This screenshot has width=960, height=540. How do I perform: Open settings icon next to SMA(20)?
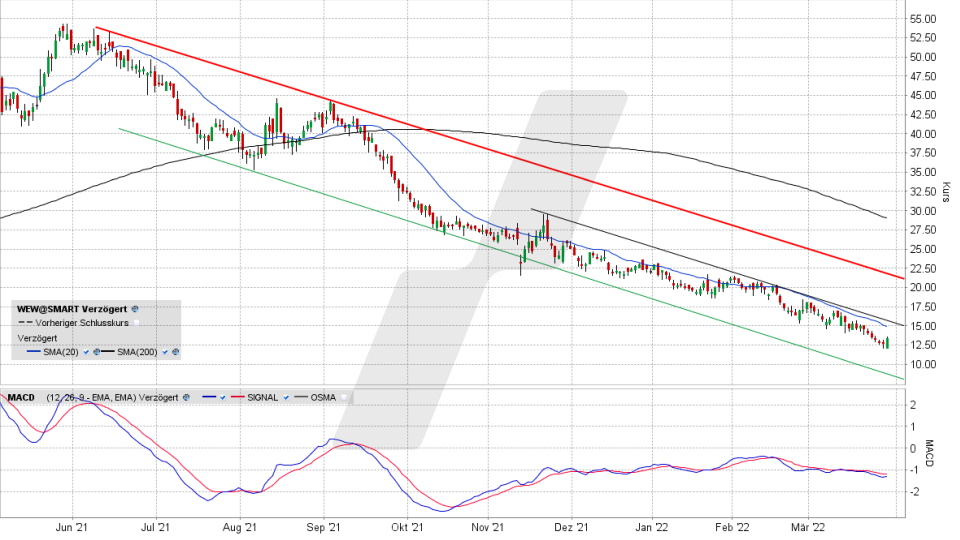tap(96, 352)
